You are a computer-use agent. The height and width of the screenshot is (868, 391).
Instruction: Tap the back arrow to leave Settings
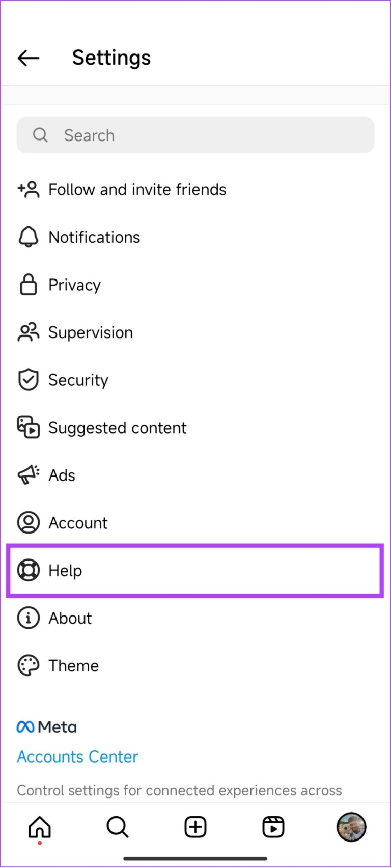click(28, 58)
